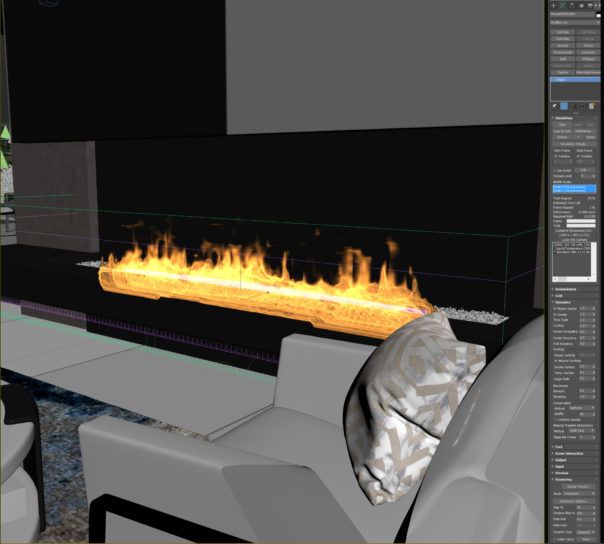Screen dimensions: 604x544
Task: Click the horizontal scrollbar under cache contents
Action: click(572, 279)
